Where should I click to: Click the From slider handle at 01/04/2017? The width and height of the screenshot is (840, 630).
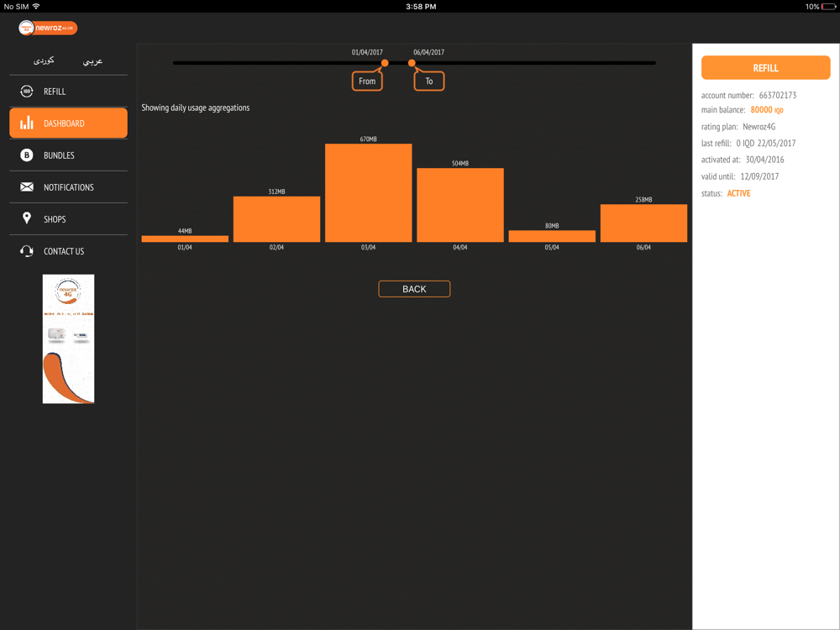tap(385, 63)
